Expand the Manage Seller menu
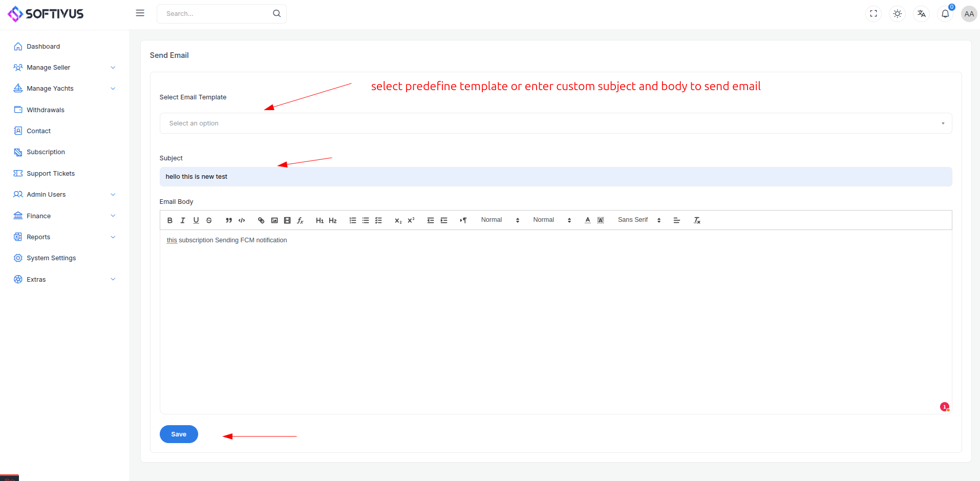The image size is (980, 481). tap(65, 68)
